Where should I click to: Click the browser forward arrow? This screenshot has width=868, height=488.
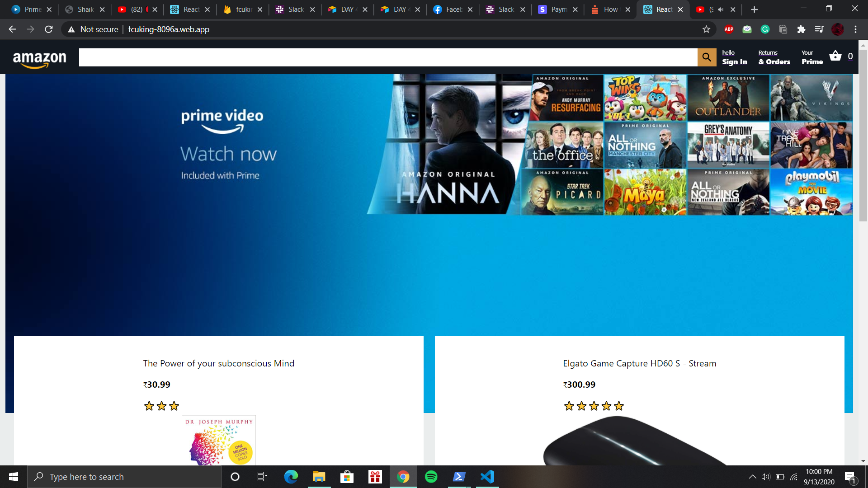(x=30, y=29)
